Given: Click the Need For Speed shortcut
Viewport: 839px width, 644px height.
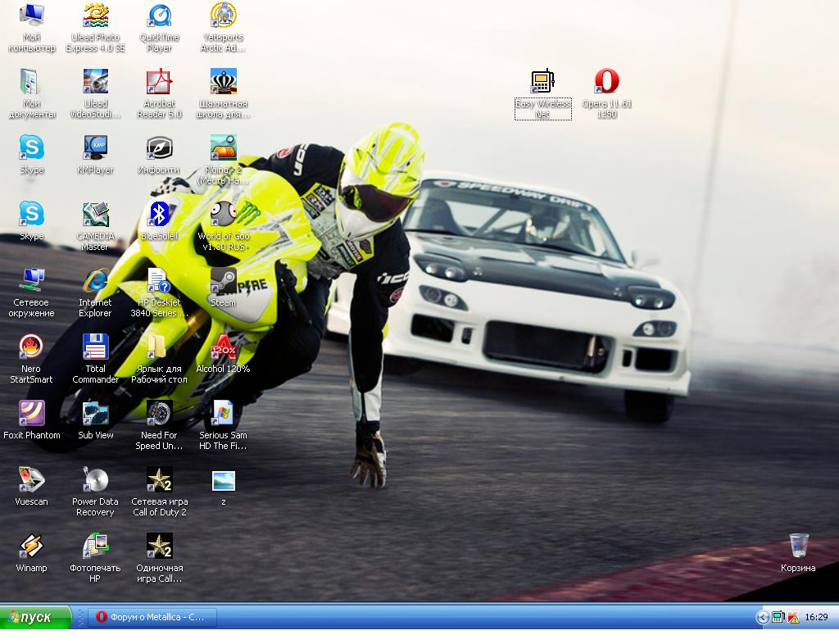Looking at the screenshot, I should [x=159, y=414].
